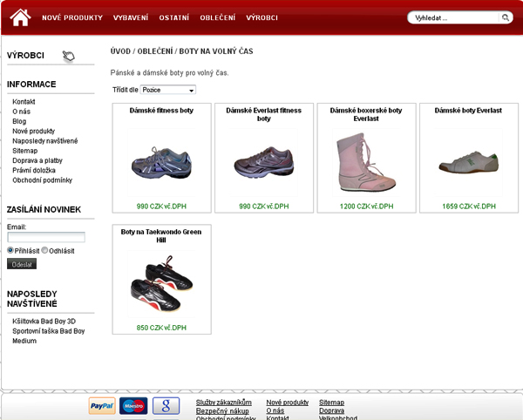Viewport: 523px width, 420px height.
Task: Open Výrobci in top navigation bar
Action: tap(262, 17)
